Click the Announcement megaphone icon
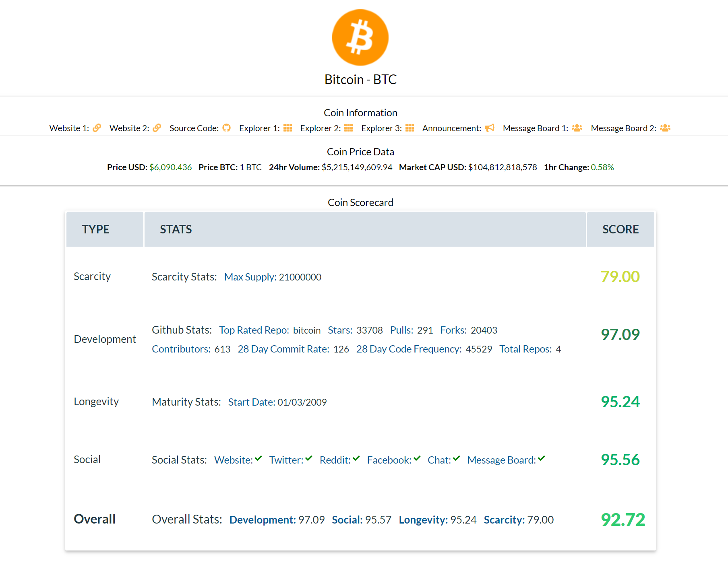Screen dimensions: 728x569 click(490, 128)
